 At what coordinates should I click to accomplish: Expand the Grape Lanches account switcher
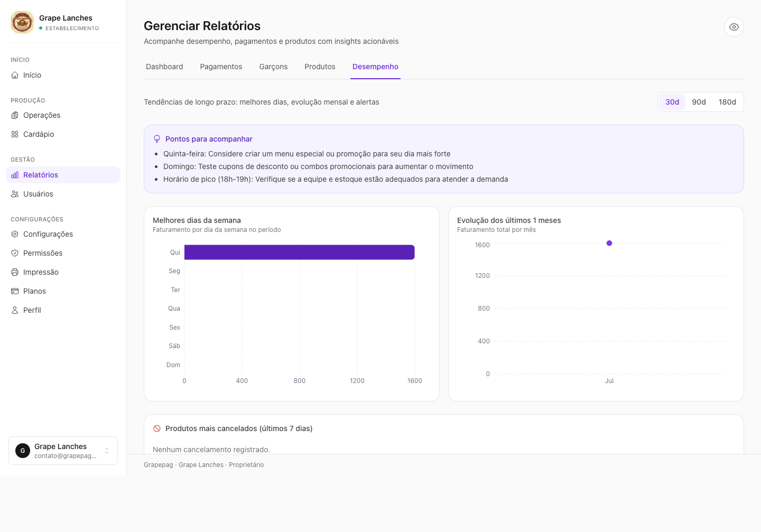63,451
